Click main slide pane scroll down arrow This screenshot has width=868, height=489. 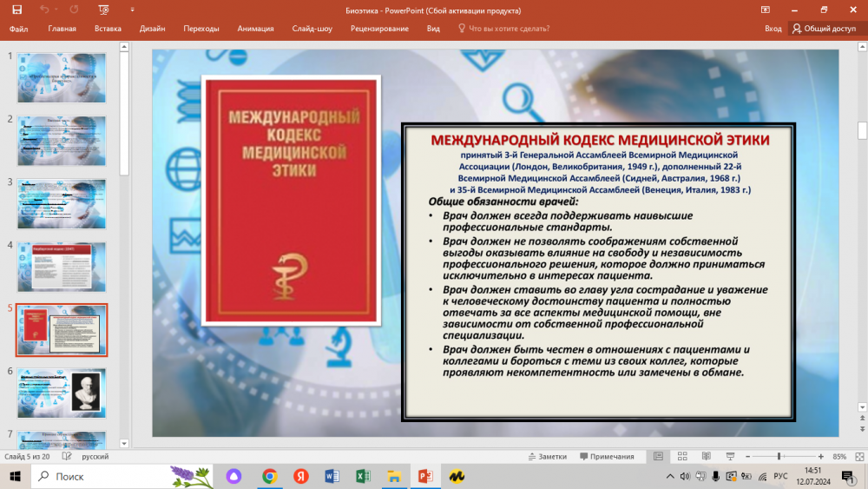[862, 407]
